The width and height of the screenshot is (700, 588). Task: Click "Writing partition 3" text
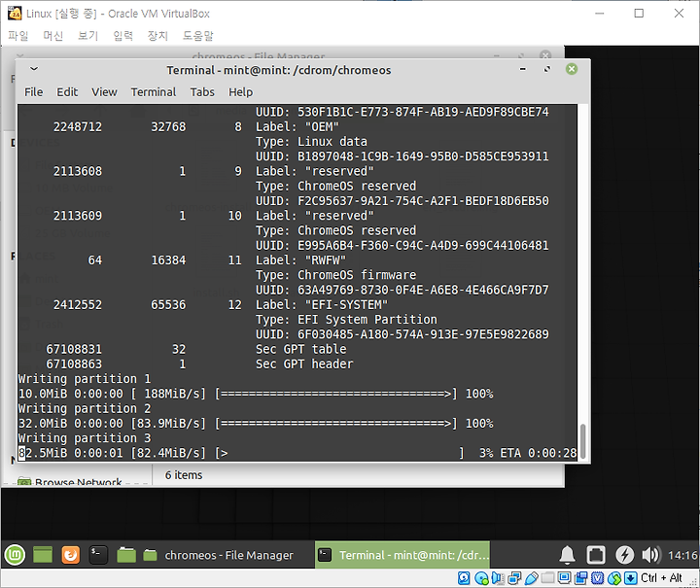(x=85, y=438)
